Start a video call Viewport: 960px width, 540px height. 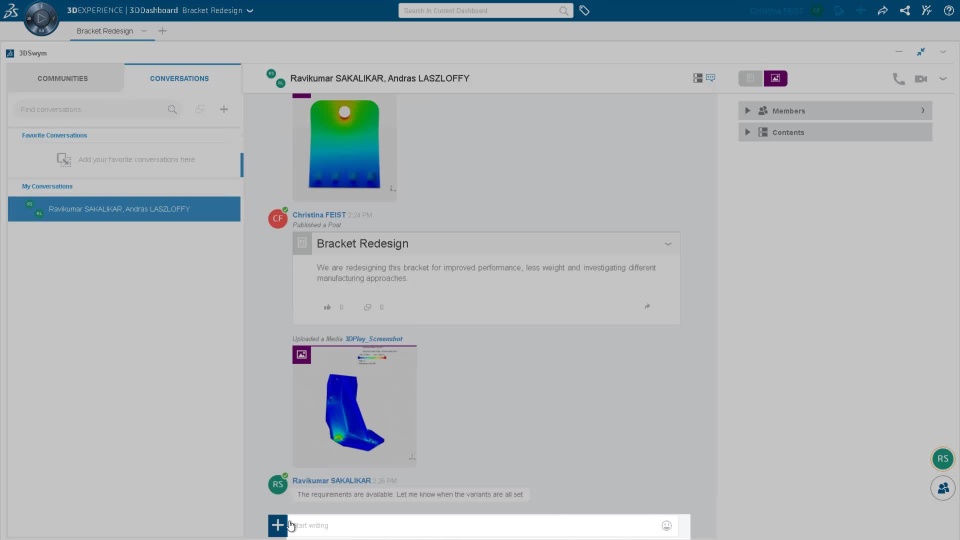click(x=921, y=78)
